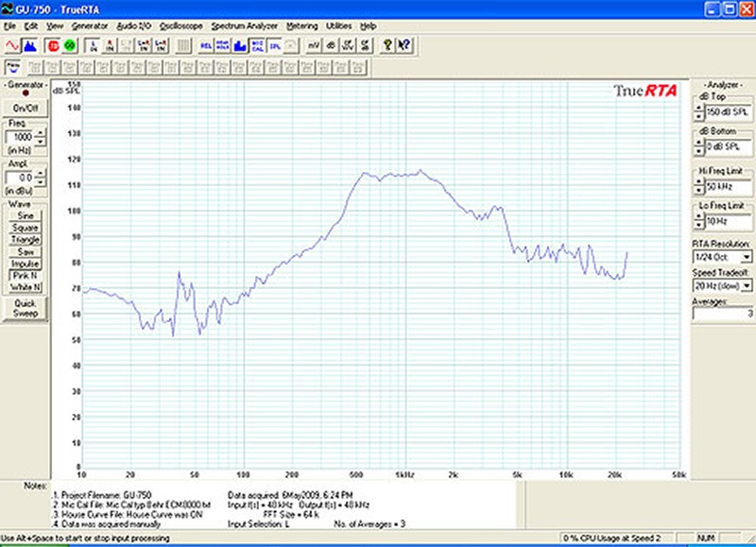The width and height of the screenshot is (756, 547).
Task: Open the File menu
Action: [x=9, y=26]
